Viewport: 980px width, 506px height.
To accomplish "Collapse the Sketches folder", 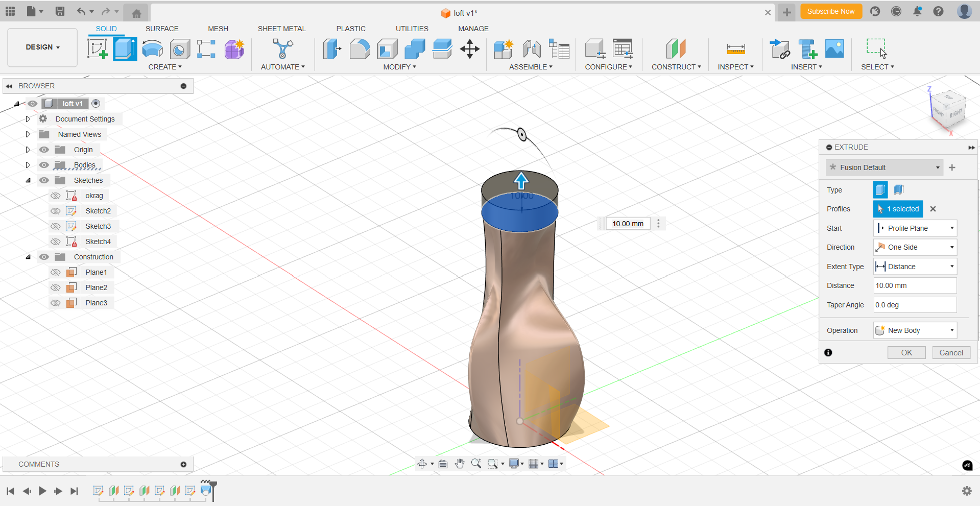I will (x=28, y=180).
